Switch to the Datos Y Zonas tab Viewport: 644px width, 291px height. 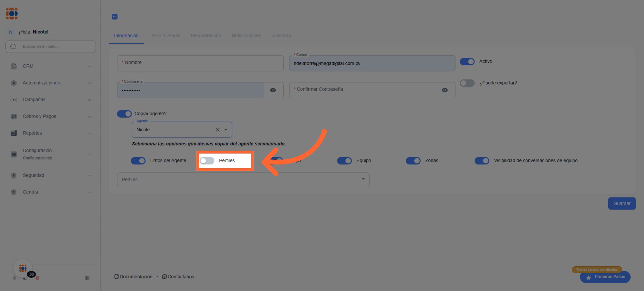(164, 36)
